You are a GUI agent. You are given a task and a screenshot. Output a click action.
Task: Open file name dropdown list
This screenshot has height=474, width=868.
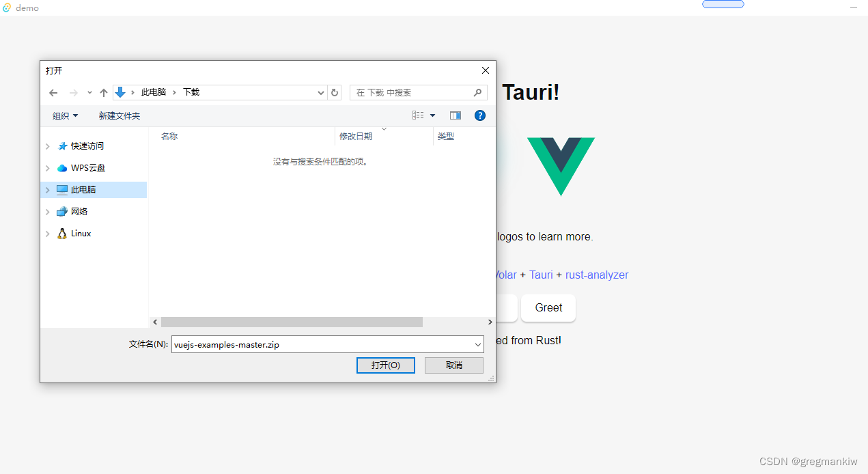click(477, 344)
